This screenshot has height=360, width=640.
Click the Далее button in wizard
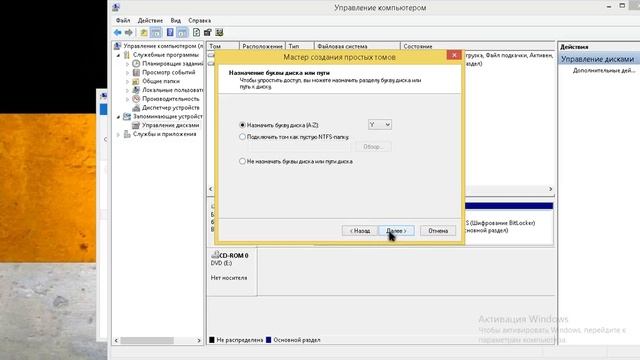pyautogui.click(x=396, y=231)
